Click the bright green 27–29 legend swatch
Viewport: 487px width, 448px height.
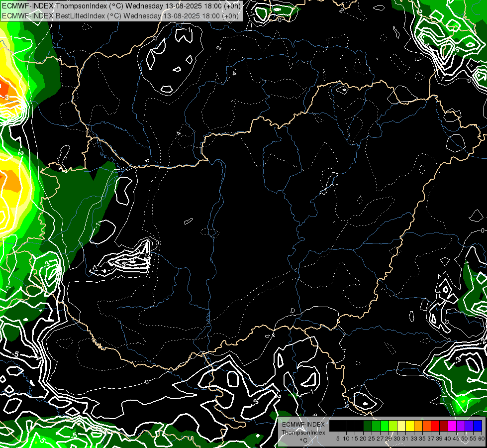(385, 426)
